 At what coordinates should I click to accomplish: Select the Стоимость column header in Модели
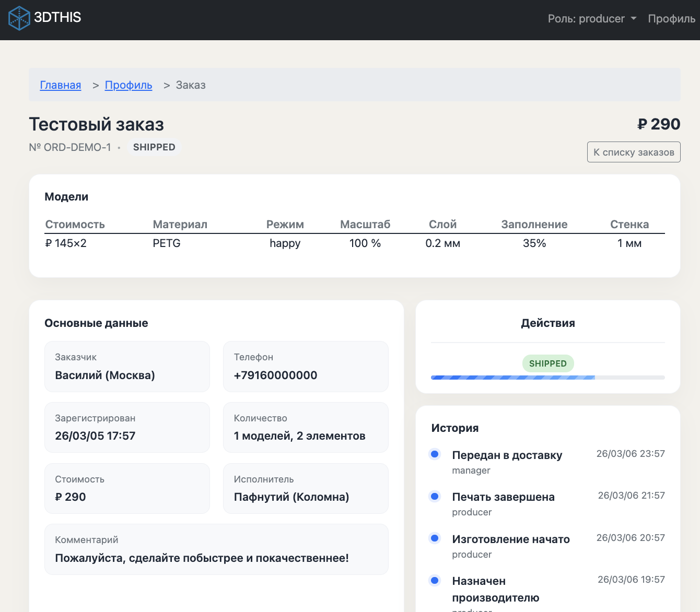[75, 225]
